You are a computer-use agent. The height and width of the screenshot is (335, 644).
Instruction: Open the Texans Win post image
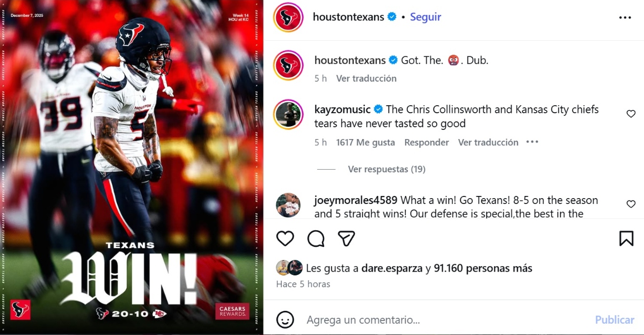(131, 167)
